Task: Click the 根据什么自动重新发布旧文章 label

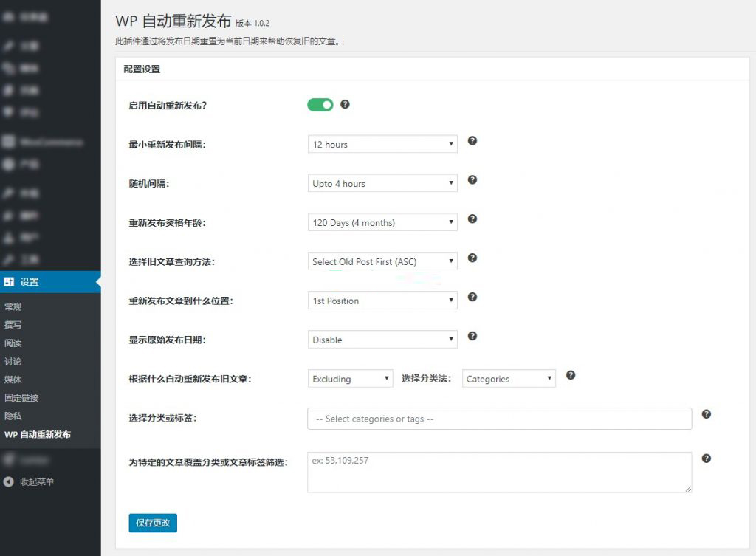Action: click(190, 379)
